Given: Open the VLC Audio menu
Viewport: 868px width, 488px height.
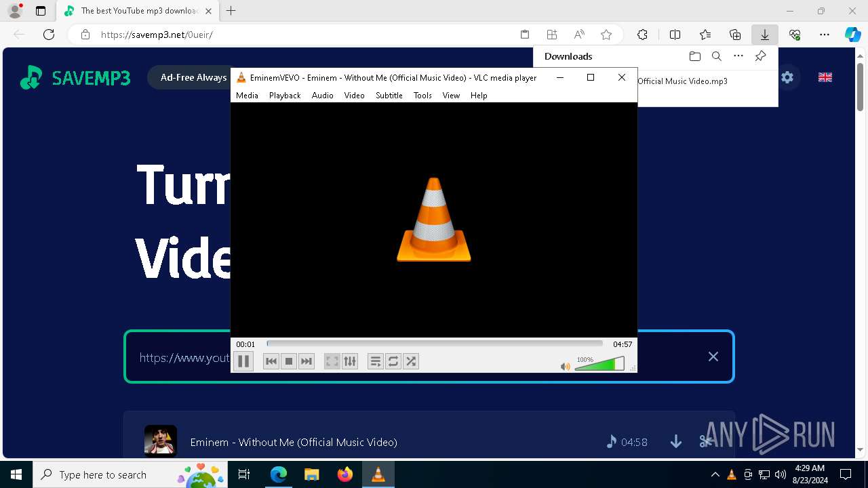Looking at the screenshot, I should tap(323, 96).
